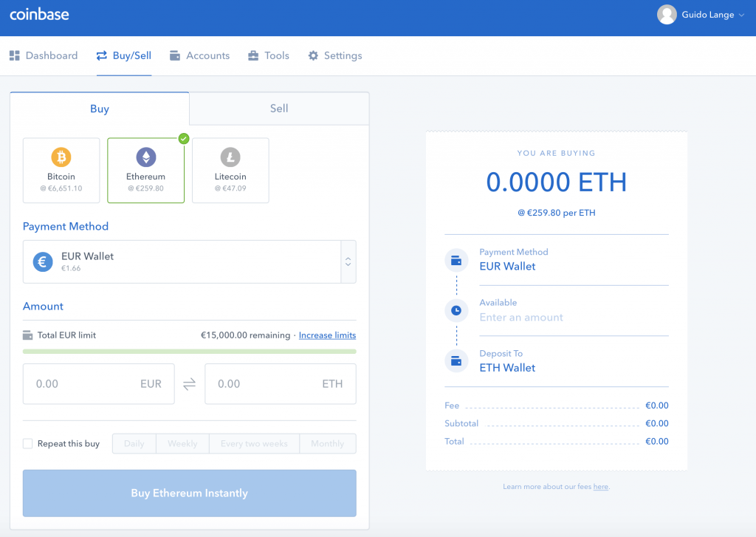Click the 'ETH Wallet' deposit destination text
The height and width of the screenshot is (537, 756).
tap(507, 368)
